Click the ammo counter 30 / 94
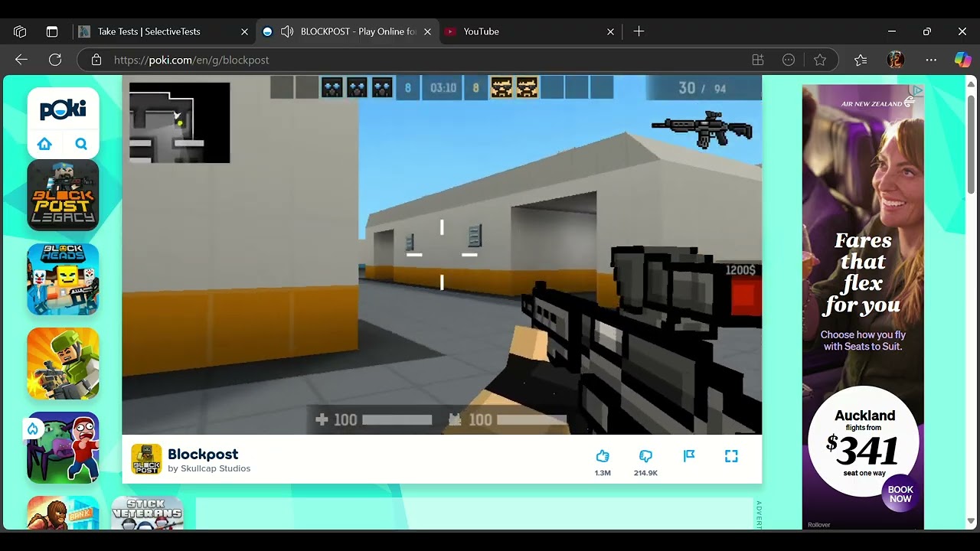 (702, 89)
